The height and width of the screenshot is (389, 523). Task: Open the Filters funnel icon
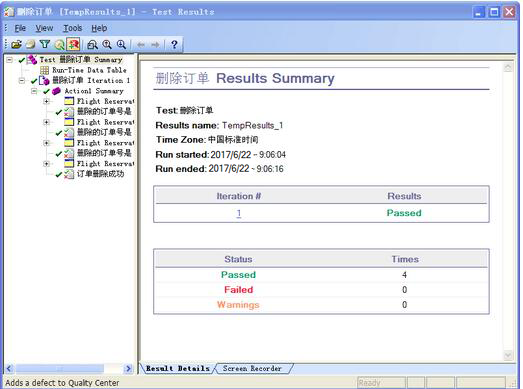[45, 44]
